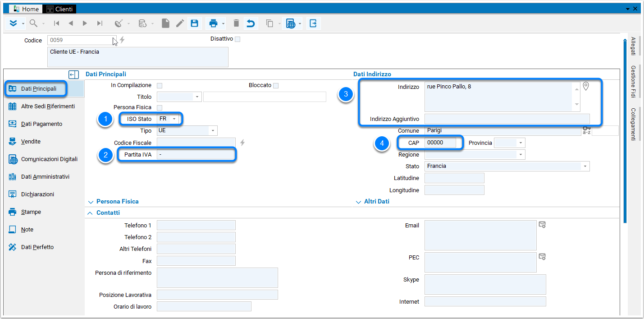Click the mail icon next to PEC field
Image resolution: width=644 pixels, height=319 pixels.
click(x=542, y=257)
